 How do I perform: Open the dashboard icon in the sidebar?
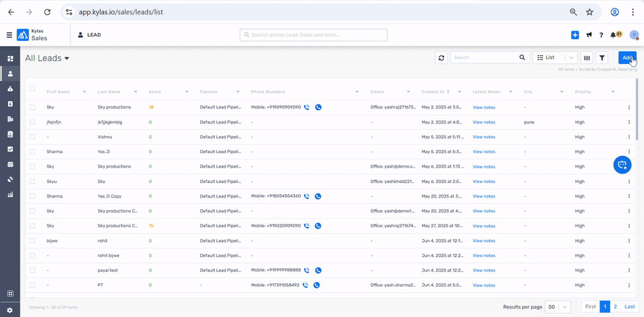[x=11, y=59]
